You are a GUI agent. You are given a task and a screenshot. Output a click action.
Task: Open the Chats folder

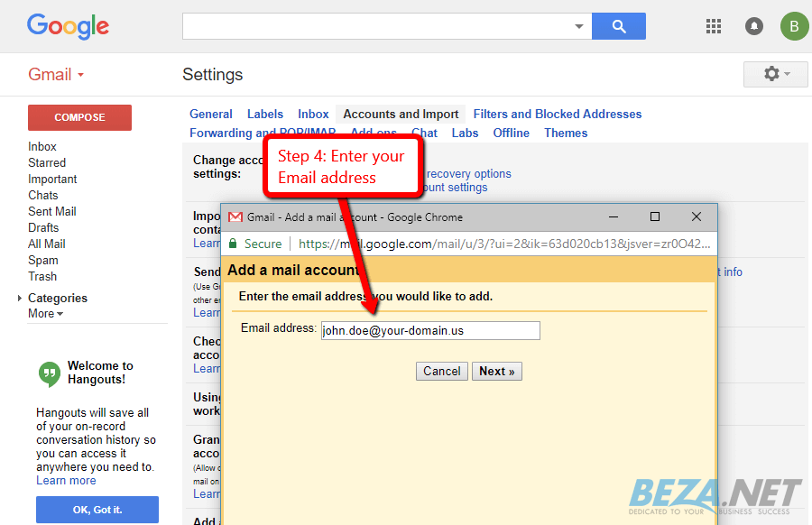pyautogui.click(x=43, y=195)
